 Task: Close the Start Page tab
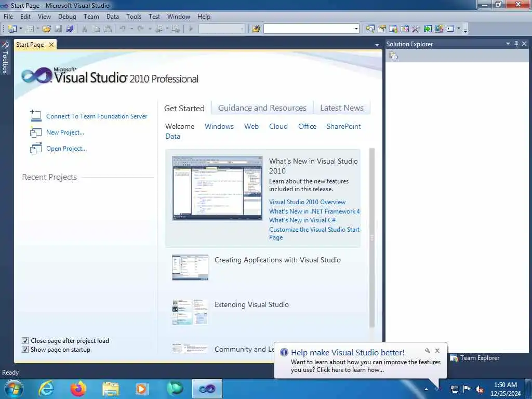(x=51, y=45)
